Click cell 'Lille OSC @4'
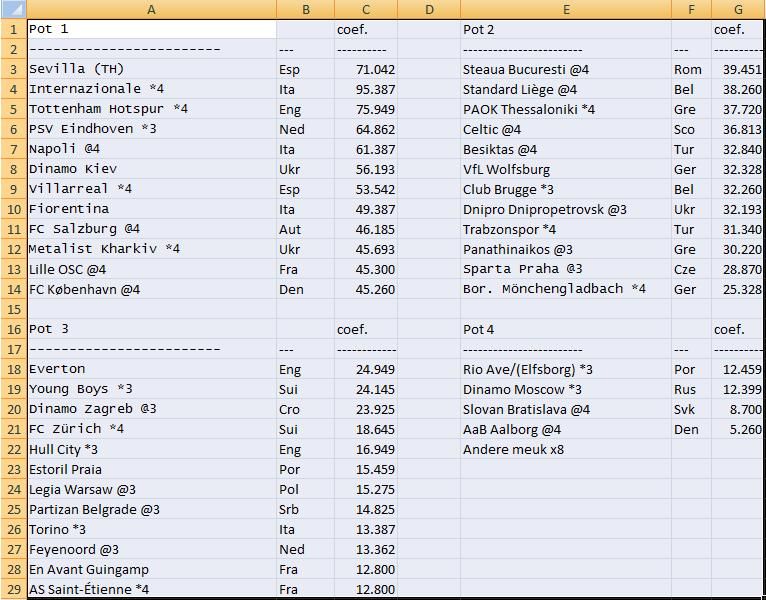Viewport: 766px width, 600px height. (151, 270)
